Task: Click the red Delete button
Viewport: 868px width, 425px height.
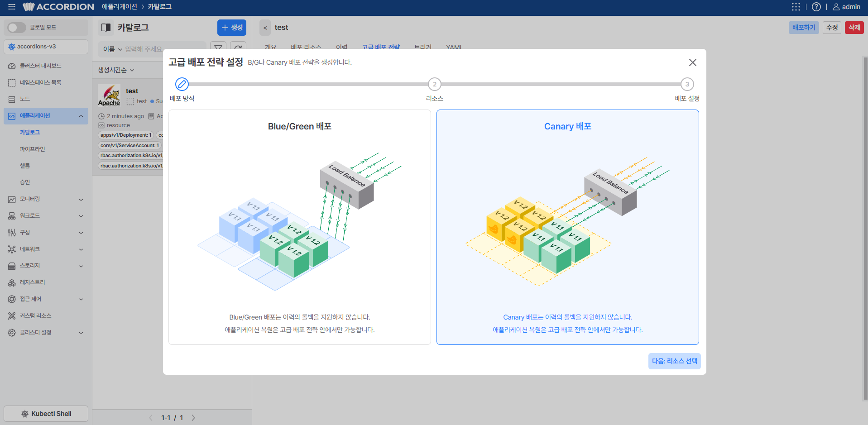Action: [x=854, y=28]
